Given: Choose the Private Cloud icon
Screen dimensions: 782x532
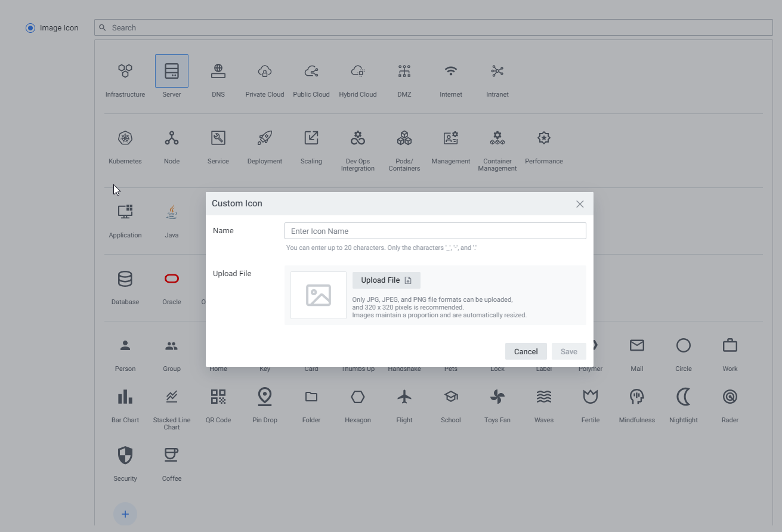Looking at the screenshot, I should 265,72.
